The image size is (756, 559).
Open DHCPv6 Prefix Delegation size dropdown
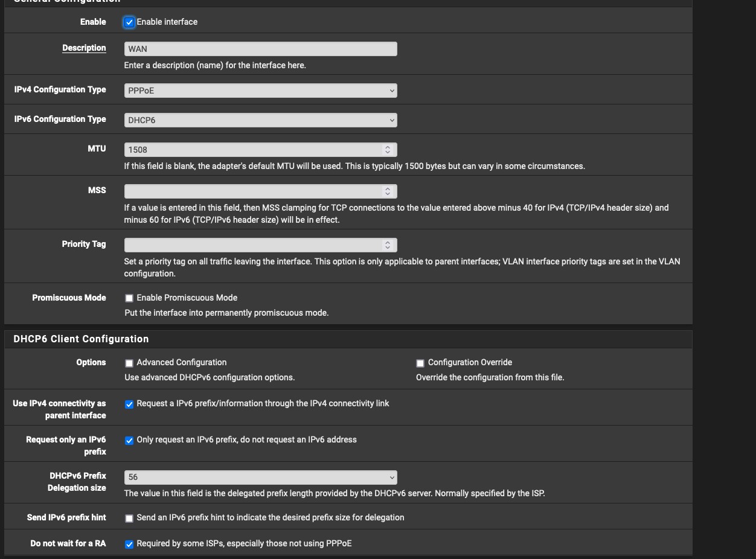point(260,478)
